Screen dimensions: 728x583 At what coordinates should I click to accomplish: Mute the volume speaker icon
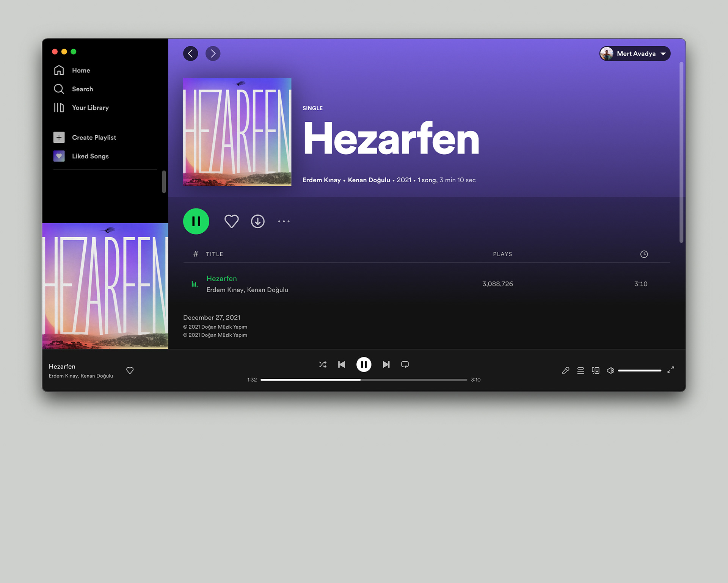click(x=610, y=370)
